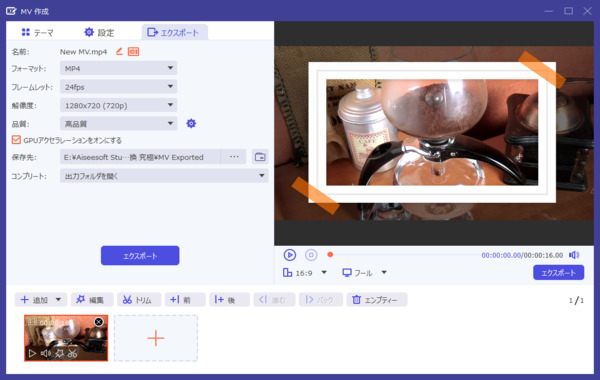Open quality settings gear icon
This screenshot has width=600, height=380.
click(x=191, y=124)
